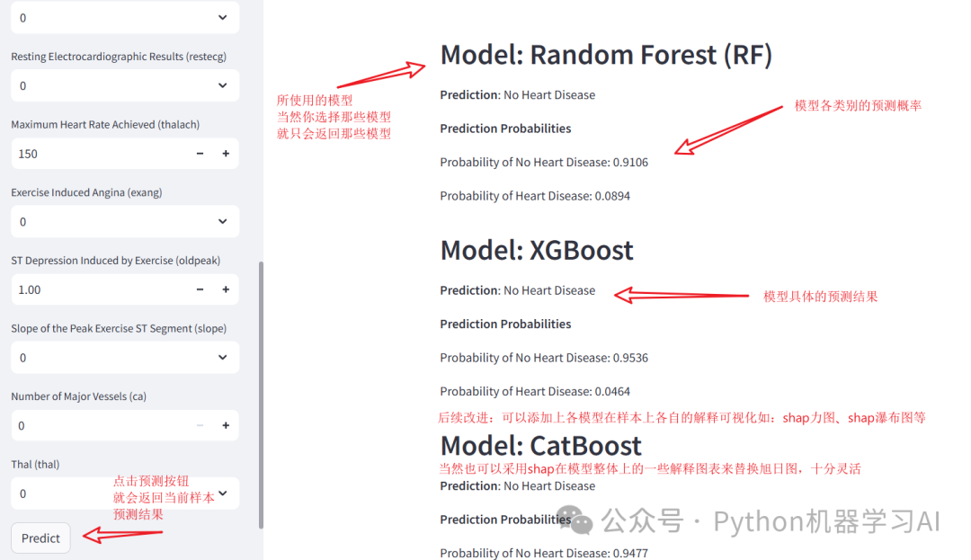Click the CatBoost Prediction result line

(518, 485)
